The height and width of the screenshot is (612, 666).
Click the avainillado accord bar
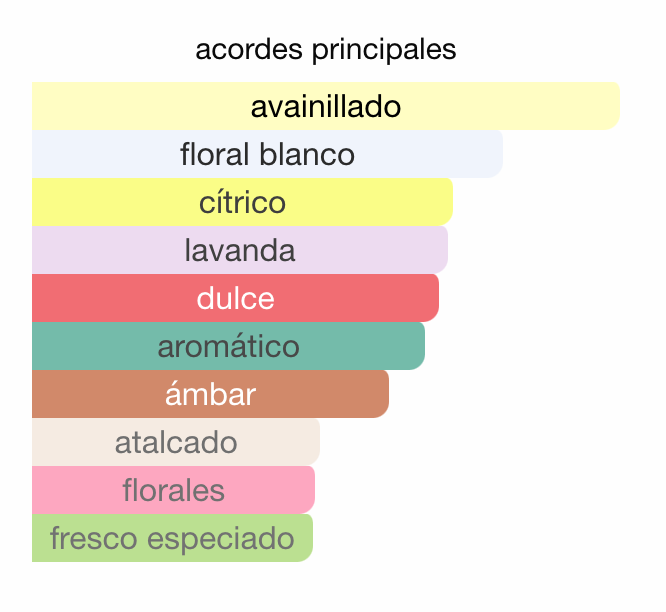[x=326, y=106]
